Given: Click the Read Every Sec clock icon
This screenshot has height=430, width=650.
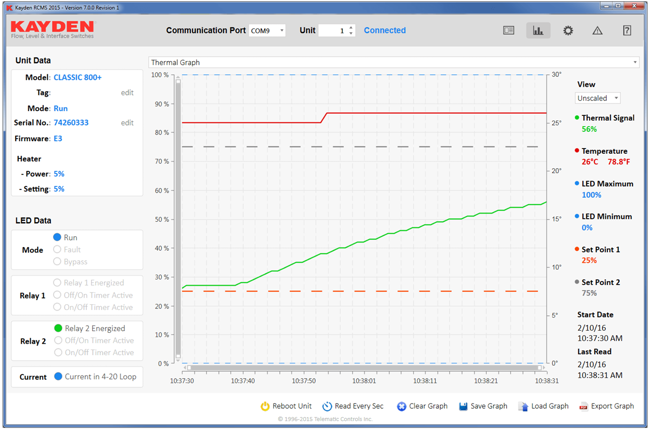Looking at the screenshot, I should [327, 406].
